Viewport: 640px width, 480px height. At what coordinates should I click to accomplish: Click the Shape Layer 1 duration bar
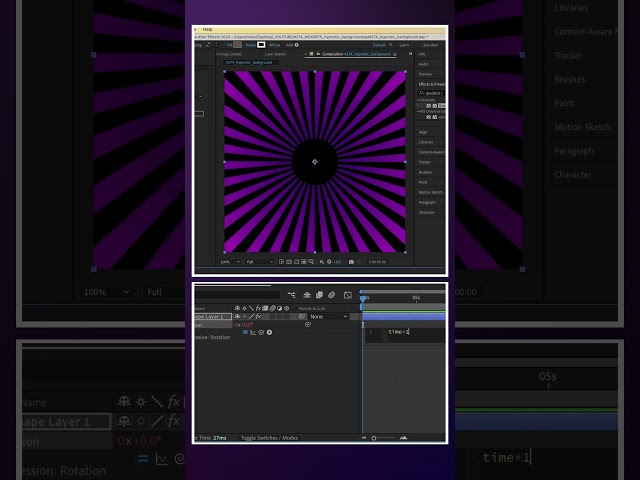coord(404,316)
